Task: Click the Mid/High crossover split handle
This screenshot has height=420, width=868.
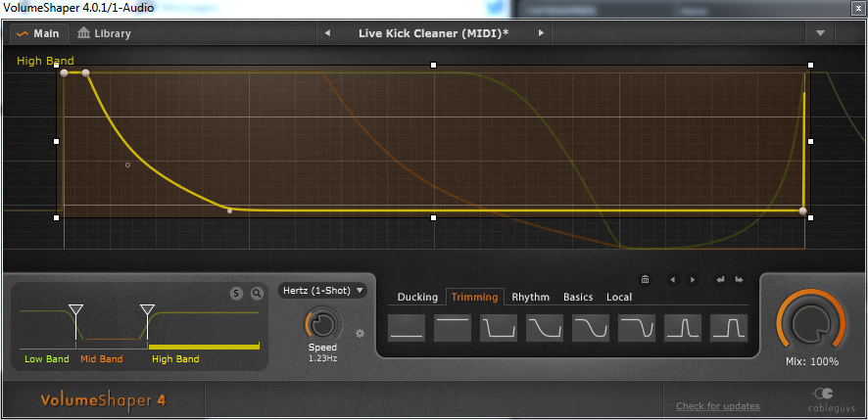Action: (x=147, y=310)
